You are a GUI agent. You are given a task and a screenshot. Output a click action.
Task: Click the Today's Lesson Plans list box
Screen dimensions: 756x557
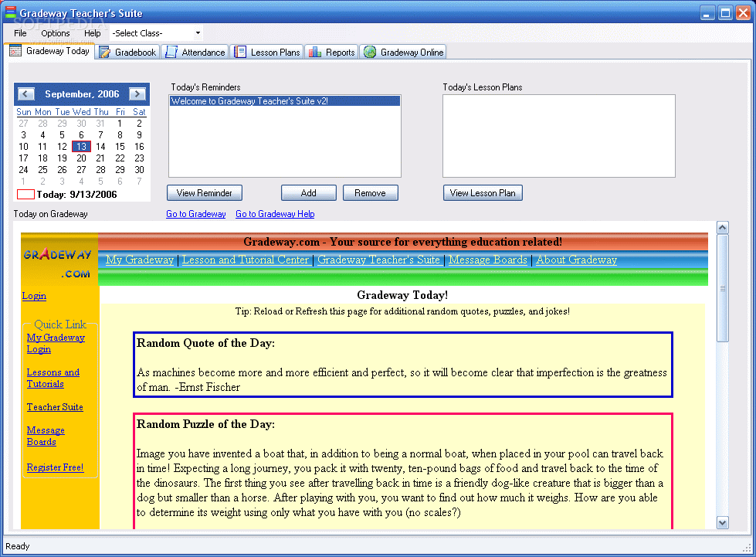[x=559, y=136]
